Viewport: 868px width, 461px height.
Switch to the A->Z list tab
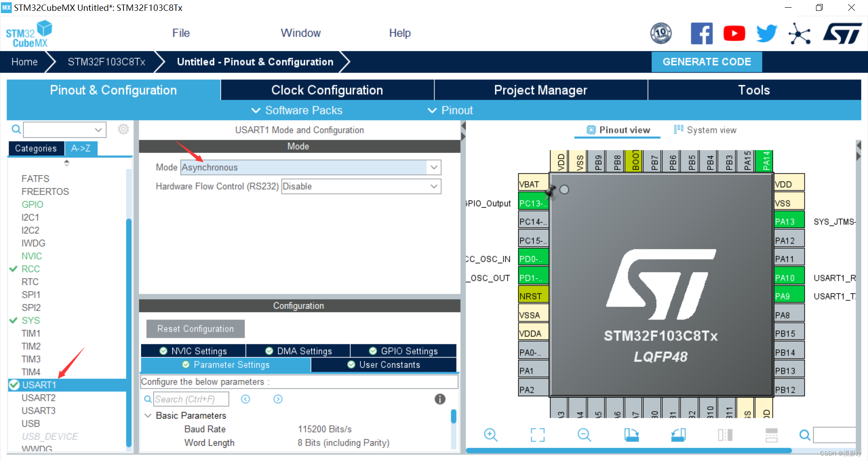81,148
